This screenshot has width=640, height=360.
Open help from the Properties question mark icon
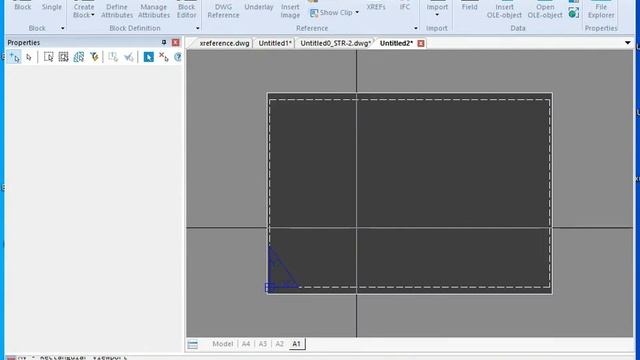coord(178,57)
